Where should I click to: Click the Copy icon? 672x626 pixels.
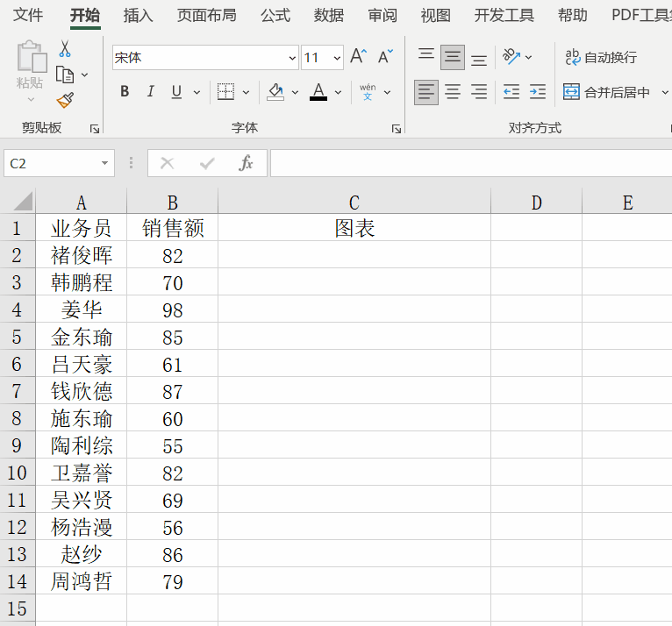click(65, 75)
